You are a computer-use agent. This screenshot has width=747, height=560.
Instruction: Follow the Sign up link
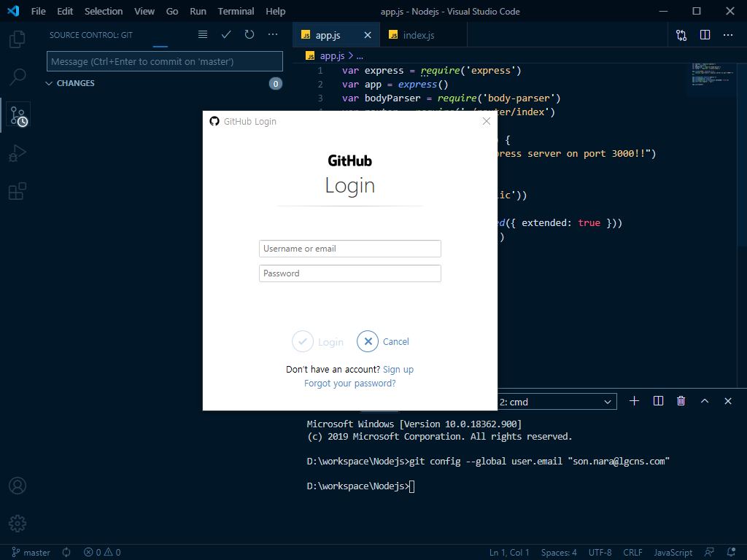398,370
